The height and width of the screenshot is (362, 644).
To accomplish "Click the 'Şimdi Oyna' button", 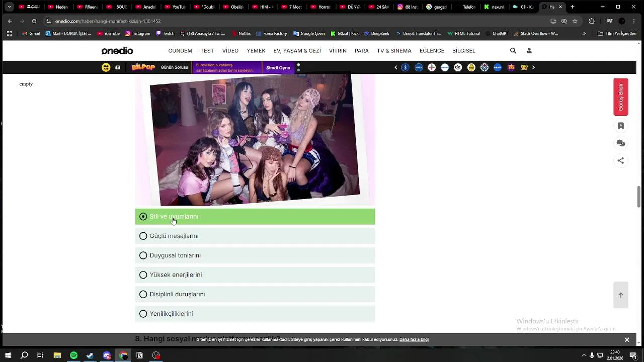I will (x=278, y=68).
